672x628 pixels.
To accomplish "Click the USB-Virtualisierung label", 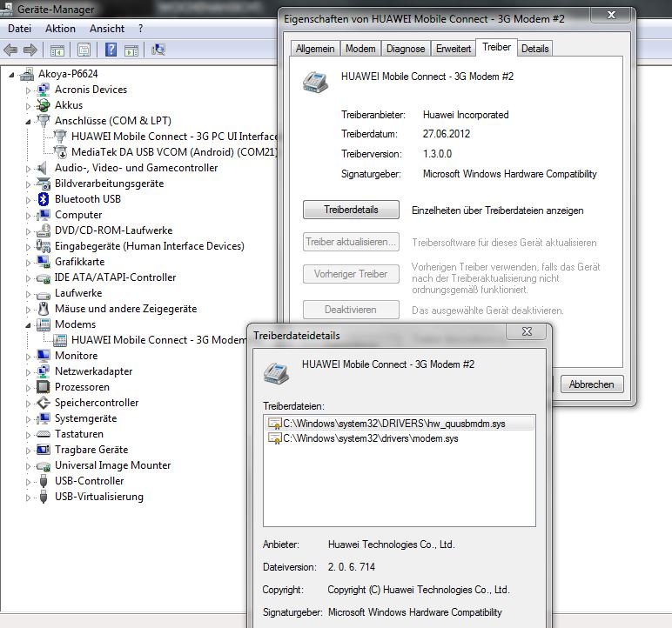I will (x=99, y=497).
